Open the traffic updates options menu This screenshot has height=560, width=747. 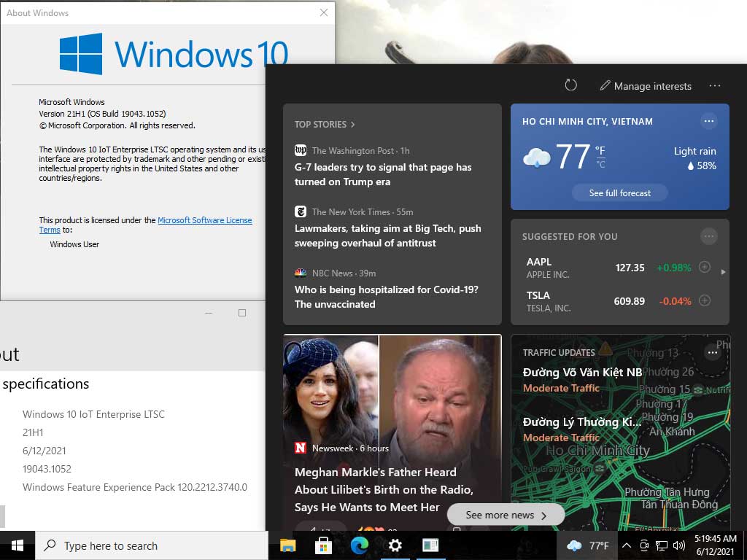[x=713, y=352]
